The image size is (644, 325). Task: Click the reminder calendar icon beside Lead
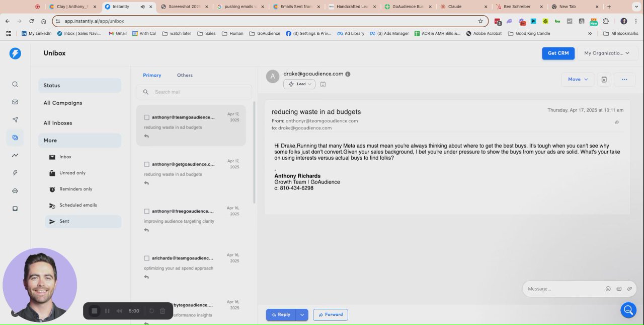[x=323, y=84]
